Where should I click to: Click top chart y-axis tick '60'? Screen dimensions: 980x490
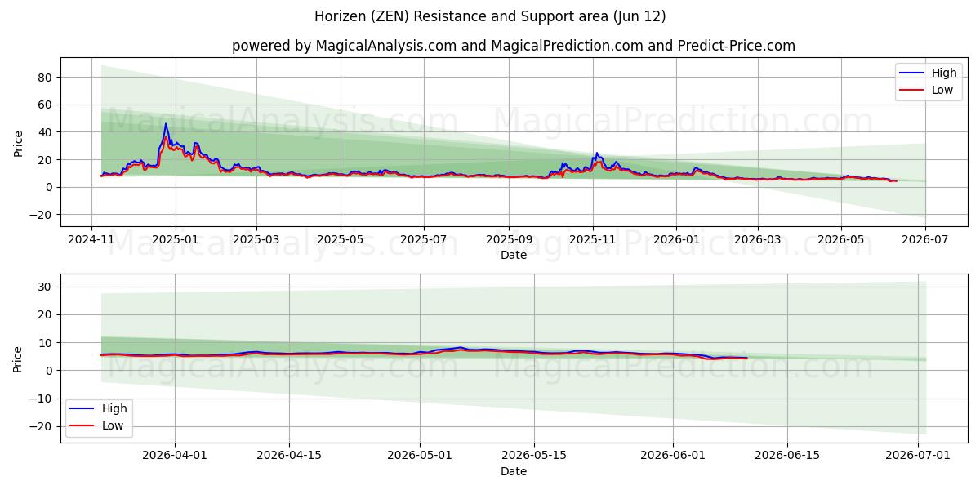pos(46,105)
